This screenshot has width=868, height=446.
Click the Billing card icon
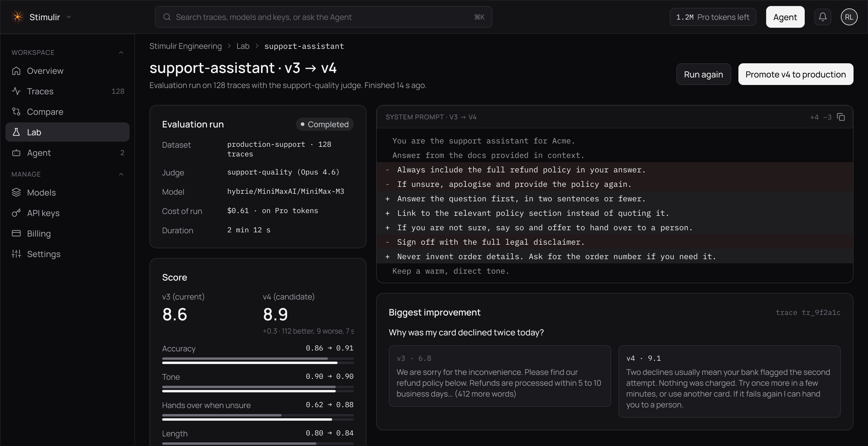[x=16, y=234]
